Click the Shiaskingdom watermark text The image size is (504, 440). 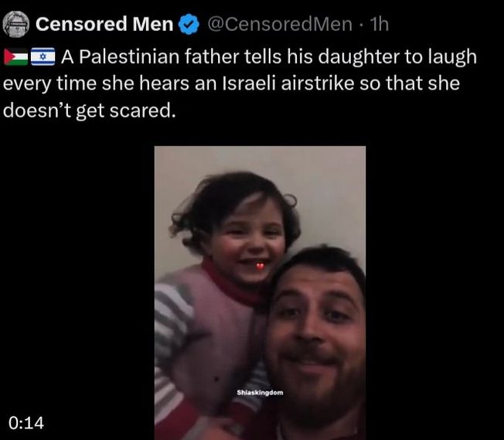[x=260, y=392]
